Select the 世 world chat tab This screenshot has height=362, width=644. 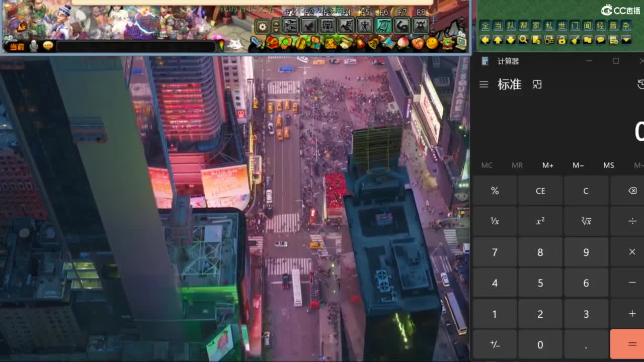[562, 26]
